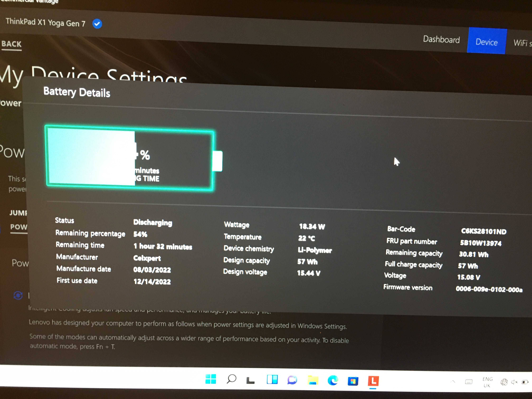Select FRU part number 5B10W13974
This screenshot has height=399, width=532.
pyautogui.click(x=481, y=243)
